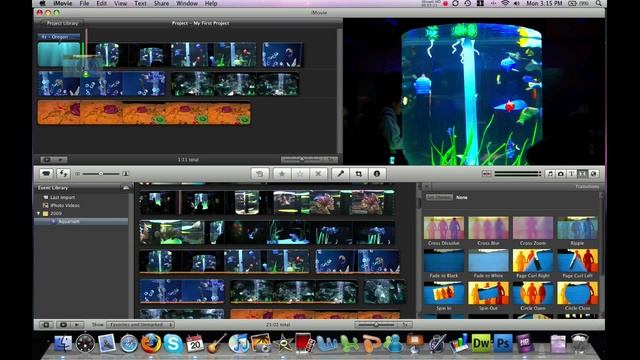Toggle the Transitions browser button
The width and height of the screenshot is (640, 360).
click(x=582, y=174)
